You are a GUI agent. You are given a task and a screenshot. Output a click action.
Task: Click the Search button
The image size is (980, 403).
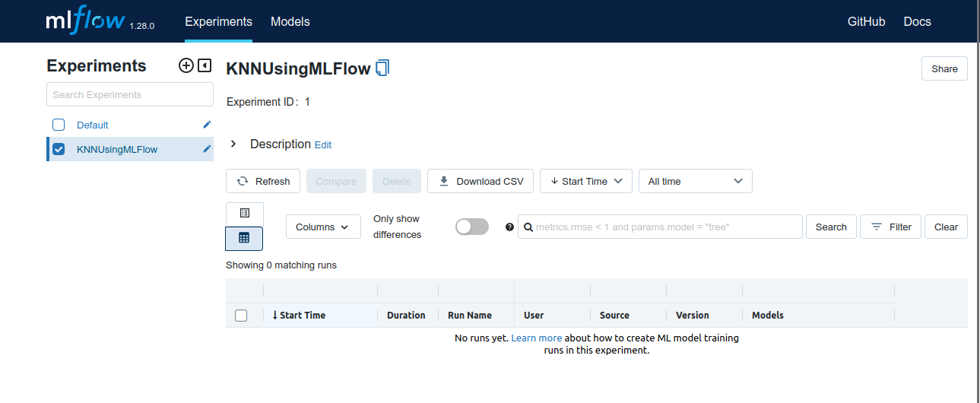click(x=831, y=227)
